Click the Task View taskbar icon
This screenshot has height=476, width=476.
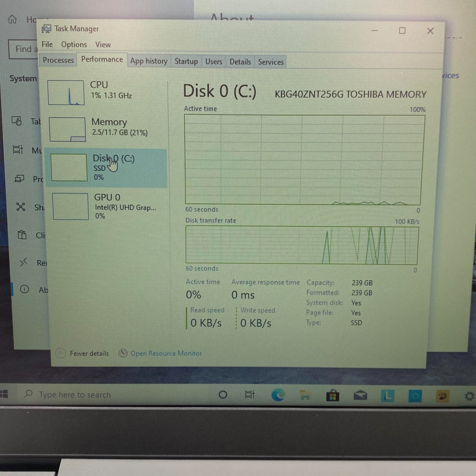[x=250, y=395]
